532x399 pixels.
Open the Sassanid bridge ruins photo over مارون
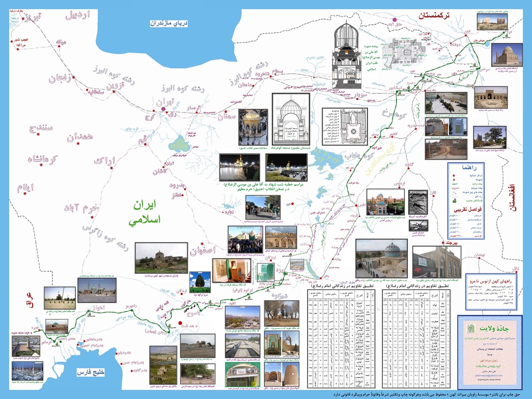(x=164, y=365)
